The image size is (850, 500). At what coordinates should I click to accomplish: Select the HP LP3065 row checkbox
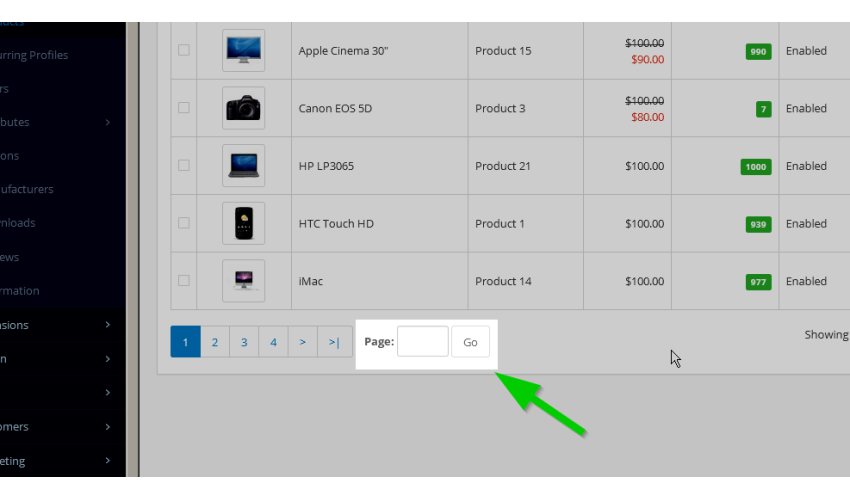[x=184, y=165]
